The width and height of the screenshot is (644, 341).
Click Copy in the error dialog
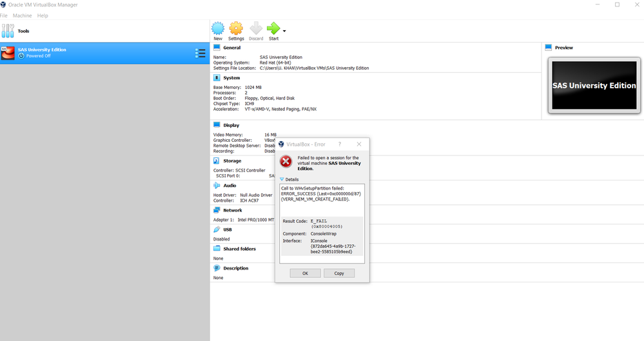tap(339, 273)
